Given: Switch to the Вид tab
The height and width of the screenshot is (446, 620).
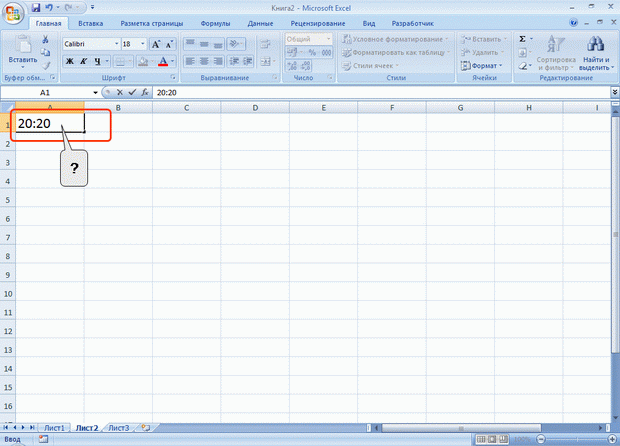Looking at the screenshot, I should [x=369, y=23].
